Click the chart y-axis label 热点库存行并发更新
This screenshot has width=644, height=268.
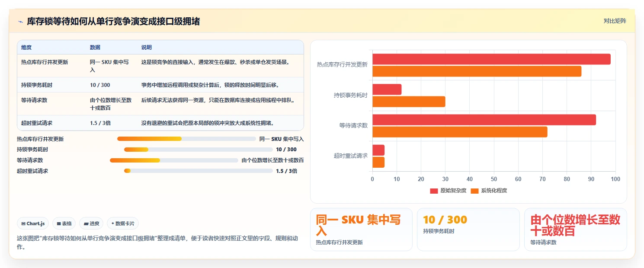tap(342, 65)
